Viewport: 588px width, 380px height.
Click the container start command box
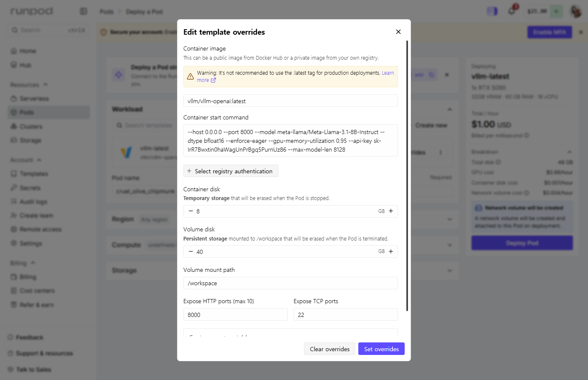pos(291,141)
